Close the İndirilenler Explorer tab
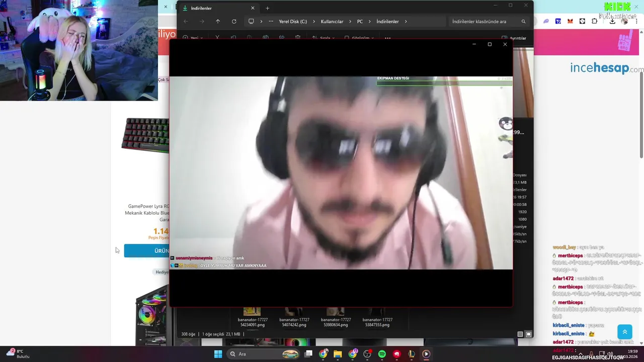Screen dimensions: 644x362 pos(253,8)
